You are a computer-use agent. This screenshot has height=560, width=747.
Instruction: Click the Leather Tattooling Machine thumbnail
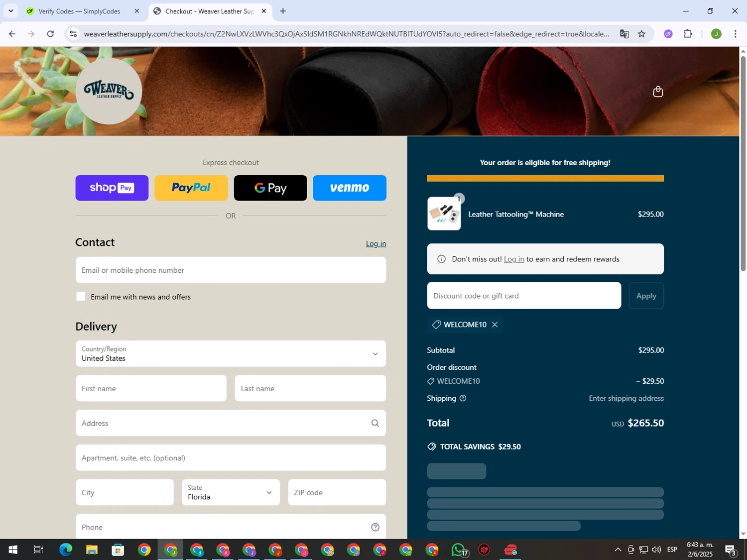pyautogui.click(x=444, y=214)
